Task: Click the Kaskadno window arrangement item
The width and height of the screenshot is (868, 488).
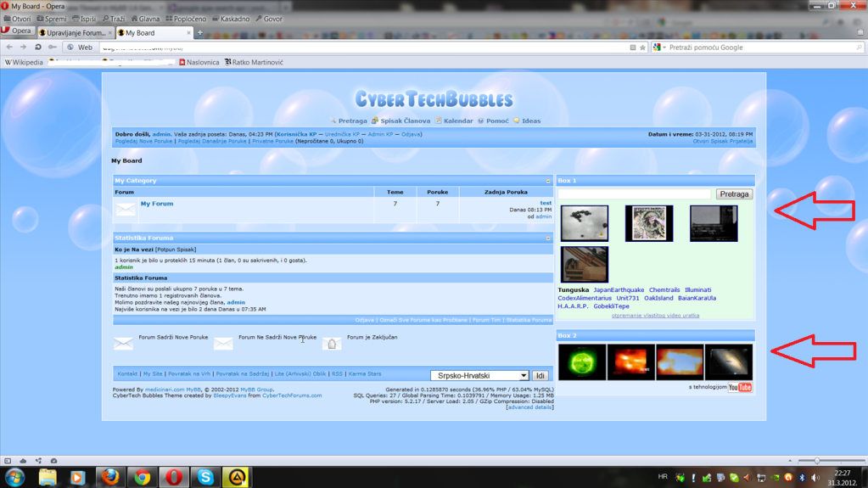Action: (x=231, y=19)
